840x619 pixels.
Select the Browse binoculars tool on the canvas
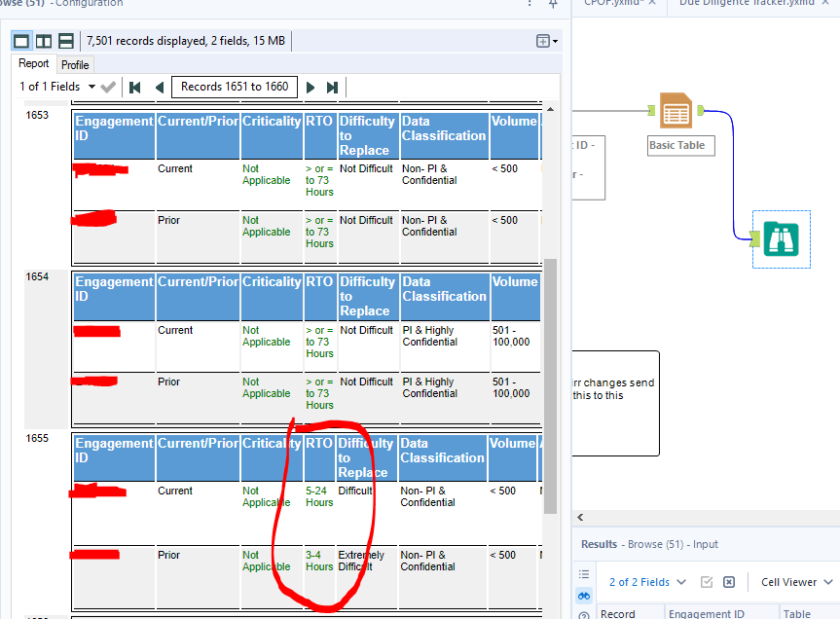click(x=780, y=238)
